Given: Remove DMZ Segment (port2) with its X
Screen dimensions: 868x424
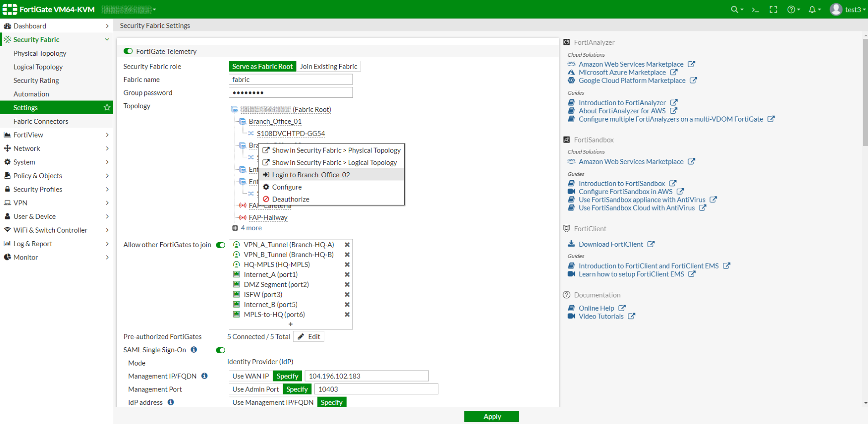Looking at the screenshot, I should 347,285.
